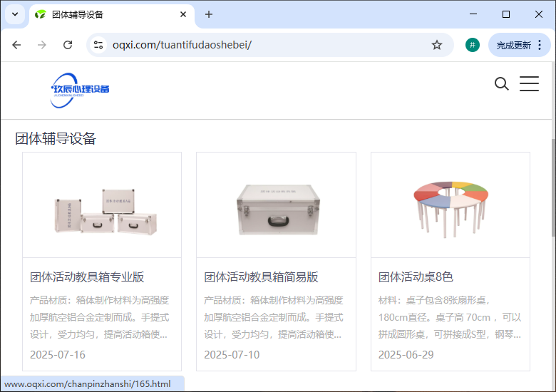Click the 玖辰心理设备 site logo
The width and height of the screenshot is (556, 392).
(80, 90)
